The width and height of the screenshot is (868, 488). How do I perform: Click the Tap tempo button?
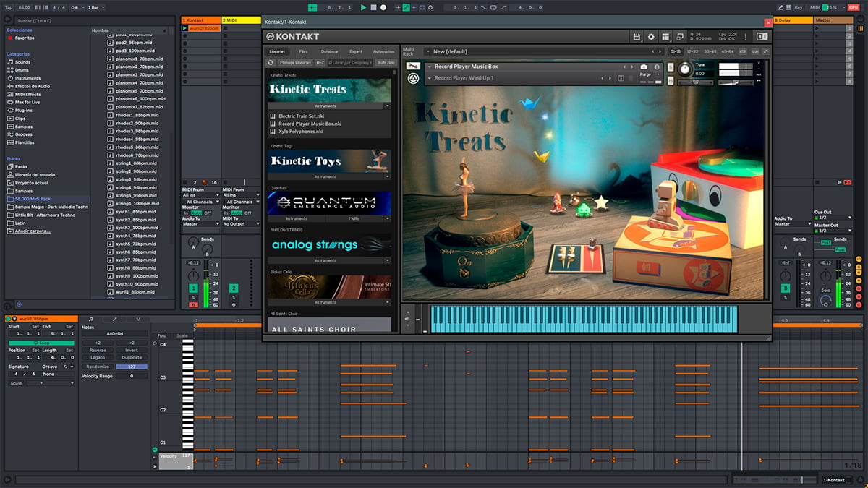click(x=9, y=7)
